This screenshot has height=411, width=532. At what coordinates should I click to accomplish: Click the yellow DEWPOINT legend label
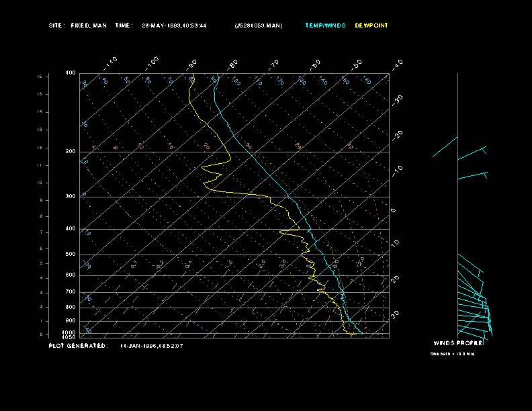[371, 26]
